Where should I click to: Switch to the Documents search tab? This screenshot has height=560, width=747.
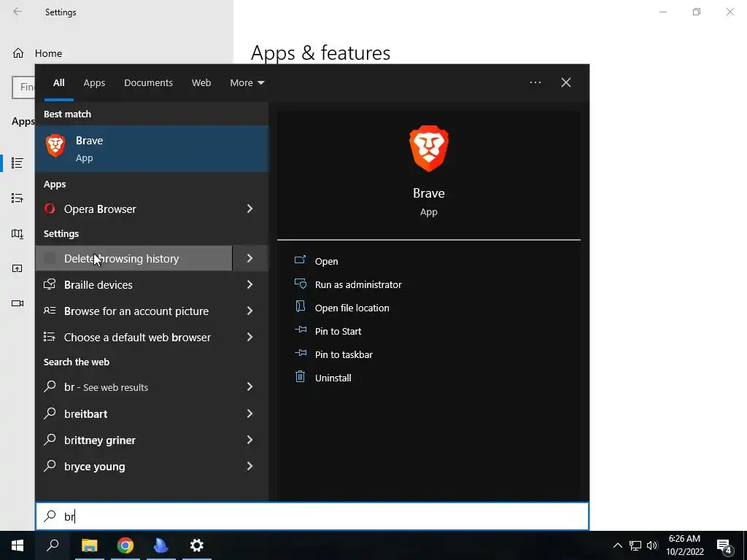coord(148,82)
